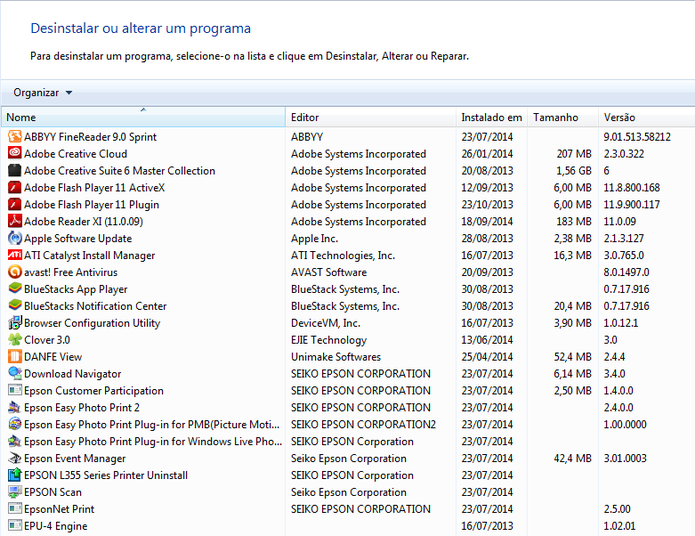Select the DANFE View icon
Image resolution: width=695 pixels, height=536 pixels.
coord(15,356)
